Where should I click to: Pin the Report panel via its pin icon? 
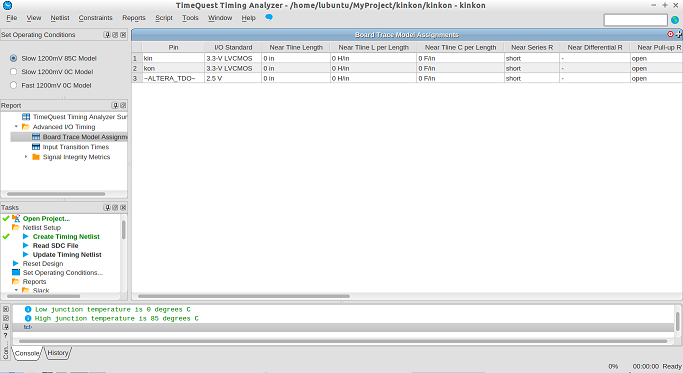pyautogui.click(x=115, y=105)
